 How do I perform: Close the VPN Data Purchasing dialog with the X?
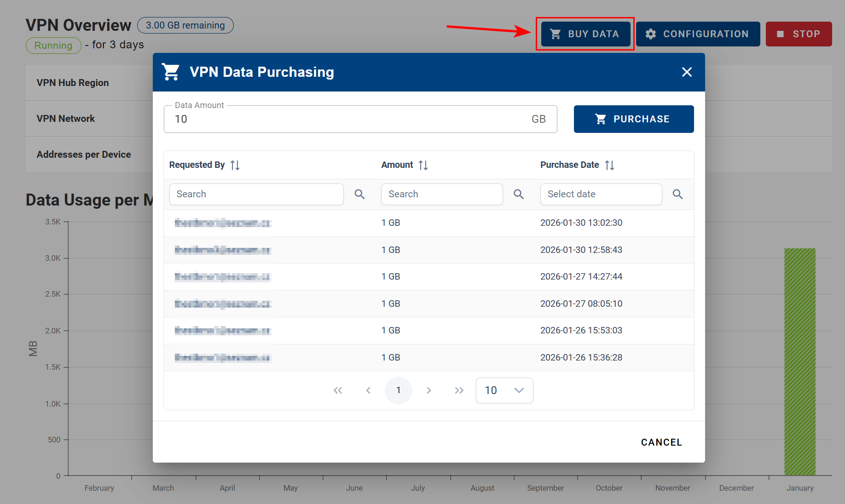coord(687,72)
